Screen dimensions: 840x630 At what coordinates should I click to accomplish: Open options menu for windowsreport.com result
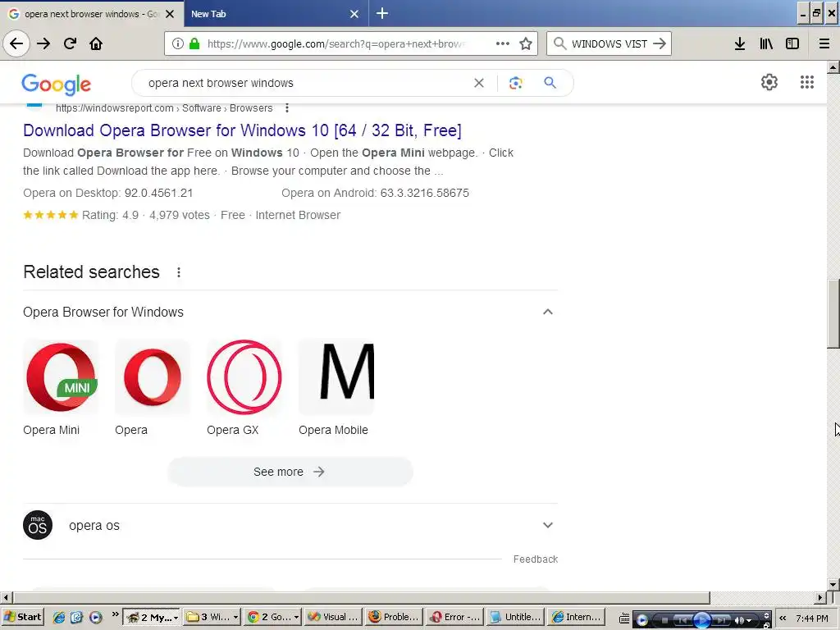point(287,108)
